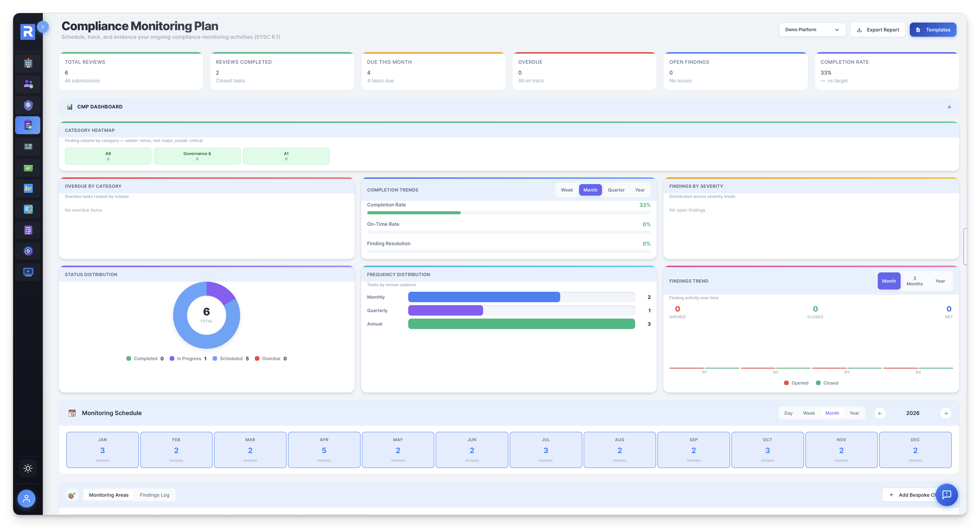Click the people with checkmark sidebar icon
The width and height of the screenshot is (980, 528).
pyautogui.click(x=28, y=84)
